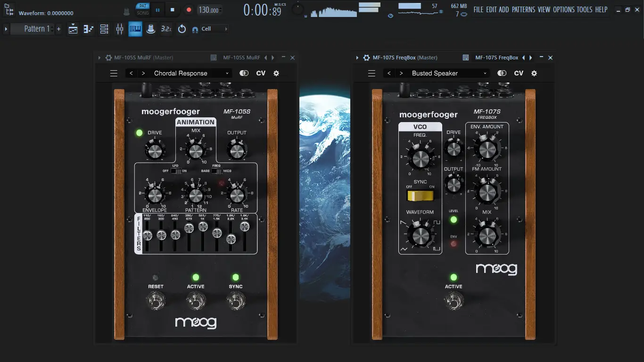Go to previous preset in MuRF title bar

pos(265,58)
